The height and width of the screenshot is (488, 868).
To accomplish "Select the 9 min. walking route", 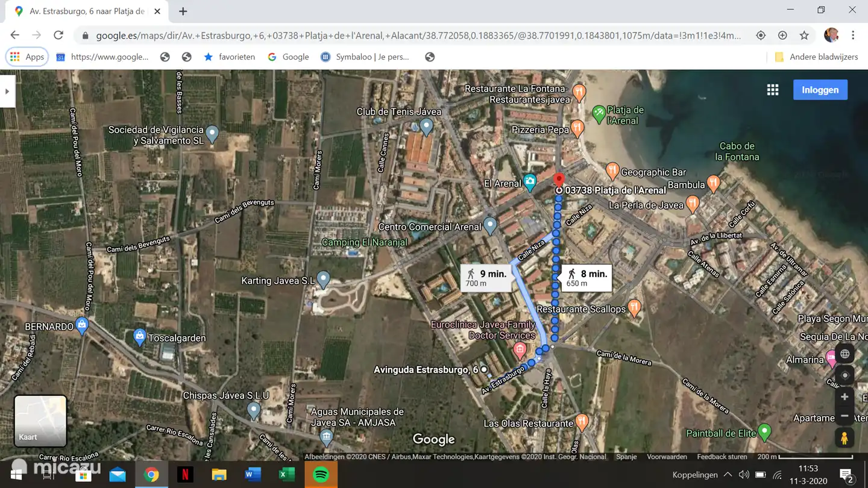I will point(486,278).
